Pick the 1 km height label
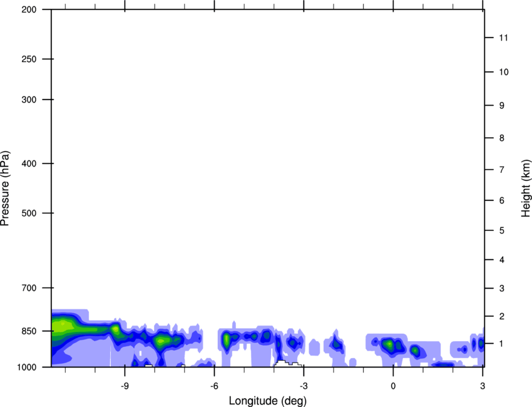 pos(501,344)
